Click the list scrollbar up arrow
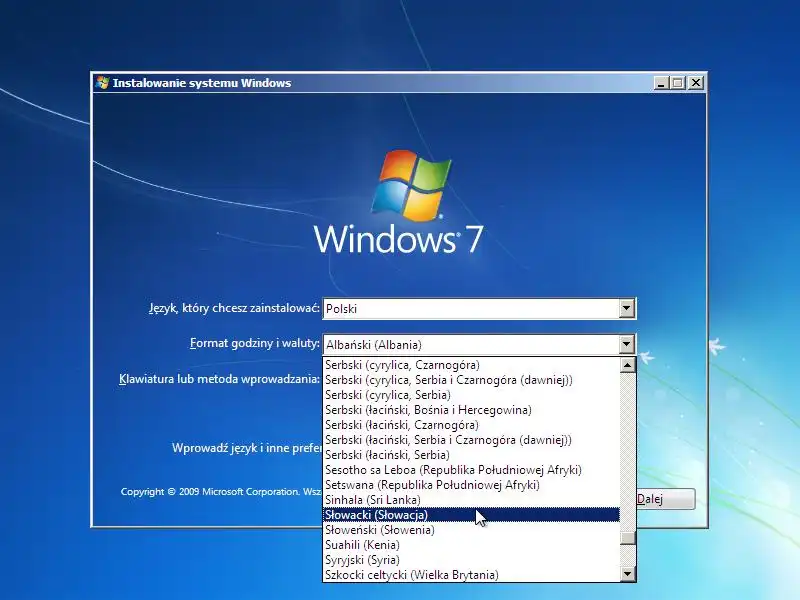This screenshot has height=600, width=800. click(628, 365)
